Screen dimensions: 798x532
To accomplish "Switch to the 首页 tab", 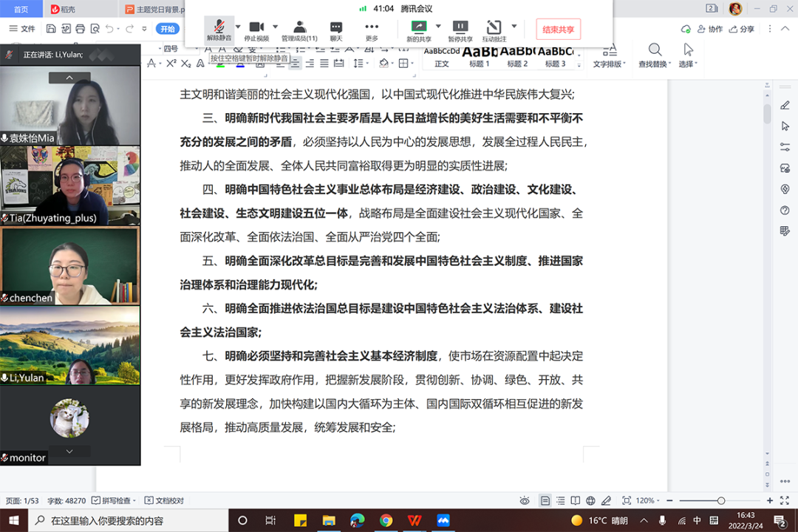I will (21, 9).
